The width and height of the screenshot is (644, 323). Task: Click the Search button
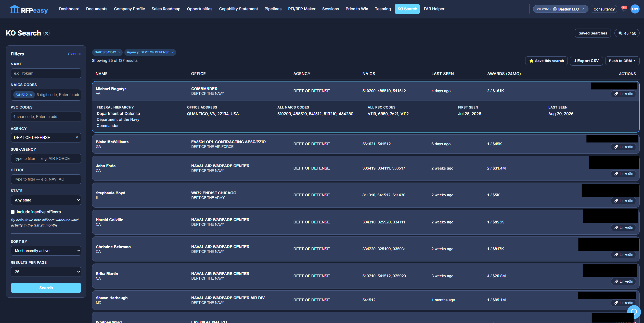46,288
